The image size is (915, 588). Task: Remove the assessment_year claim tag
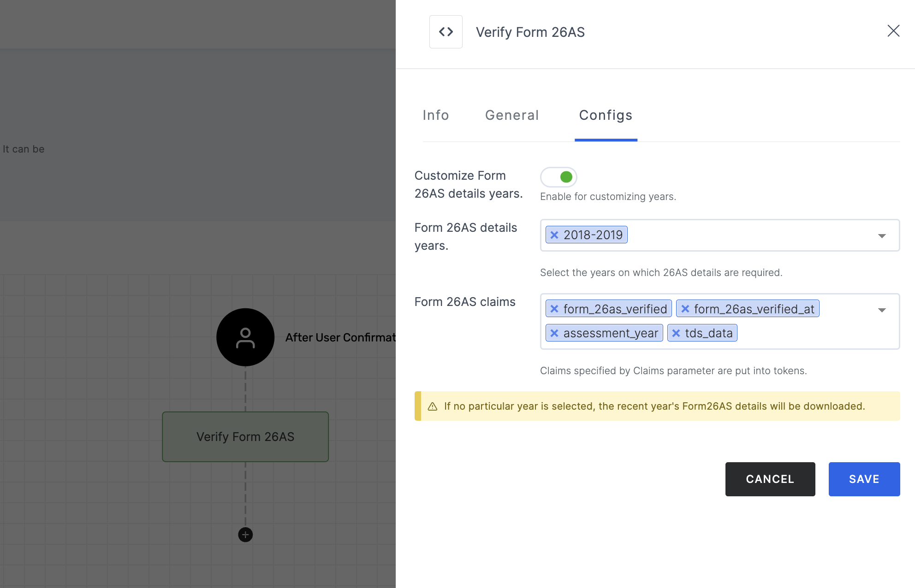point(554,333)
